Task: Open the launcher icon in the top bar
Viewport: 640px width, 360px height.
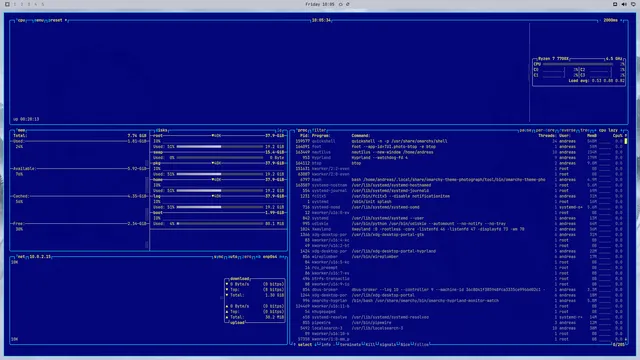Action: click(7, 4)
